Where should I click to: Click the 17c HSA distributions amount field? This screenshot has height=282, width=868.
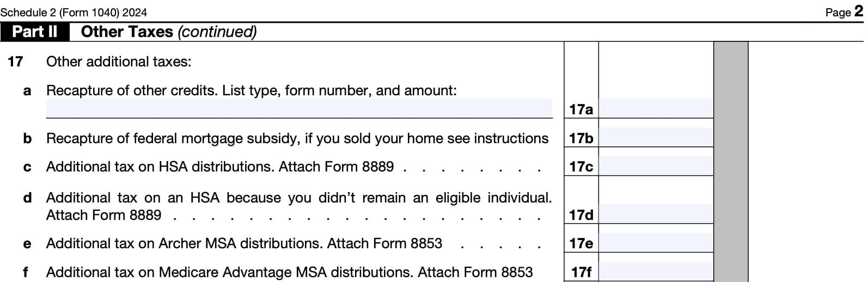(656, 166)
